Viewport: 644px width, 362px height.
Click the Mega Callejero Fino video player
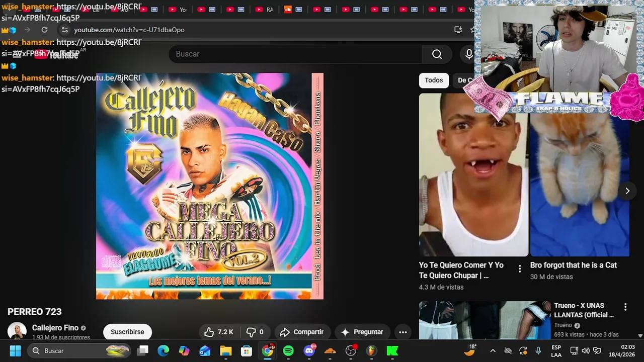[210, 186]
